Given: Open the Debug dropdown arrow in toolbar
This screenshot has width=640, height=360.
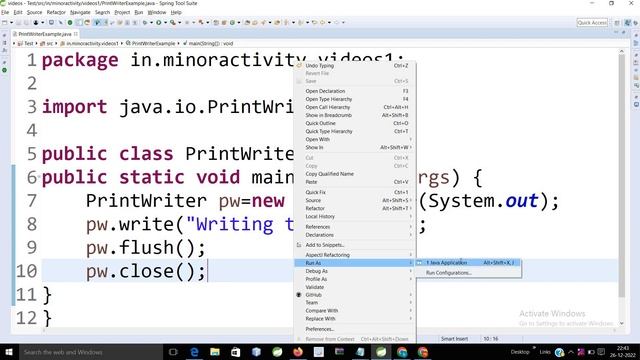Looking at the screenshot, I should (x=151, y=22).
